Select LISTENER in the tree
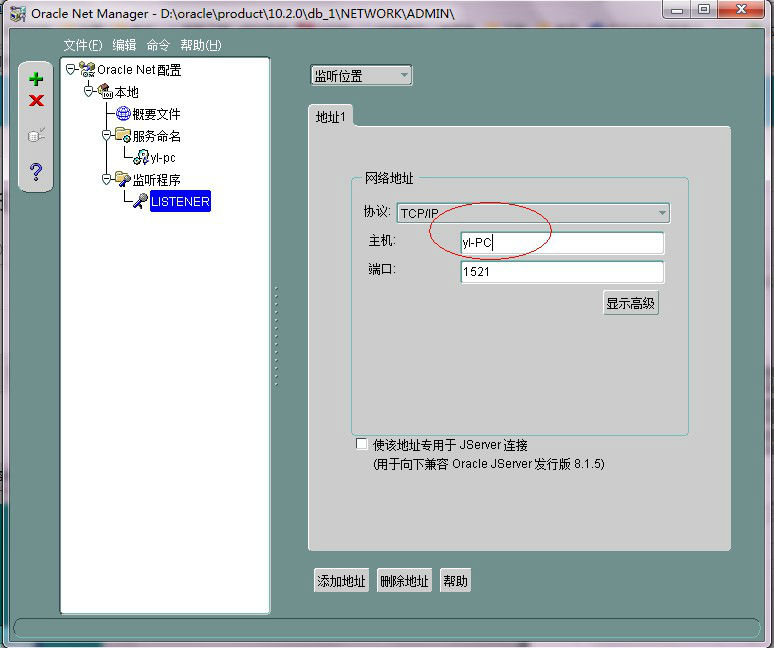This screenshot has width=774, height=648. (180, 201)
